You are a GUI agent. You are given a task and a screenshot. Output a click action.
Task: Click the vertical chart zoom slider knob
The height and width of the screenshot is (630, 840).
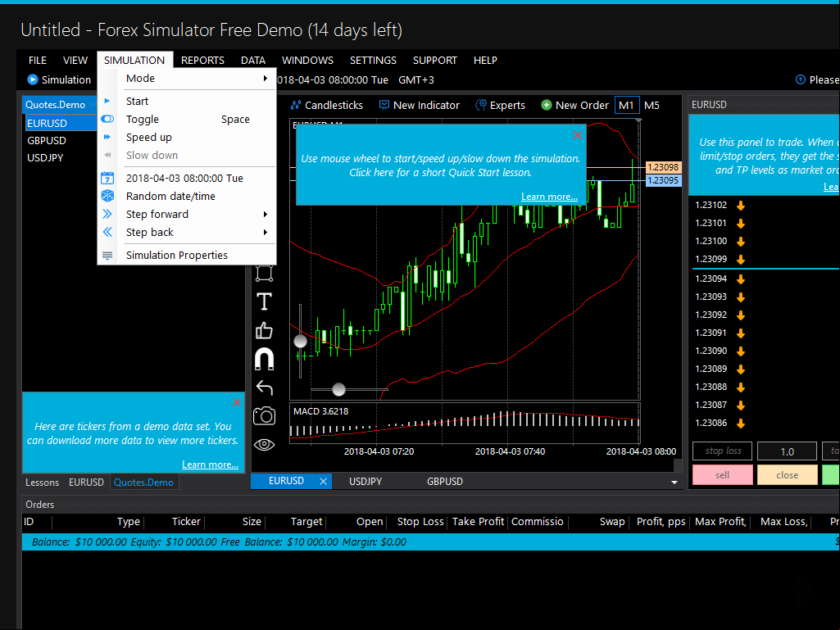pos(301,341)
